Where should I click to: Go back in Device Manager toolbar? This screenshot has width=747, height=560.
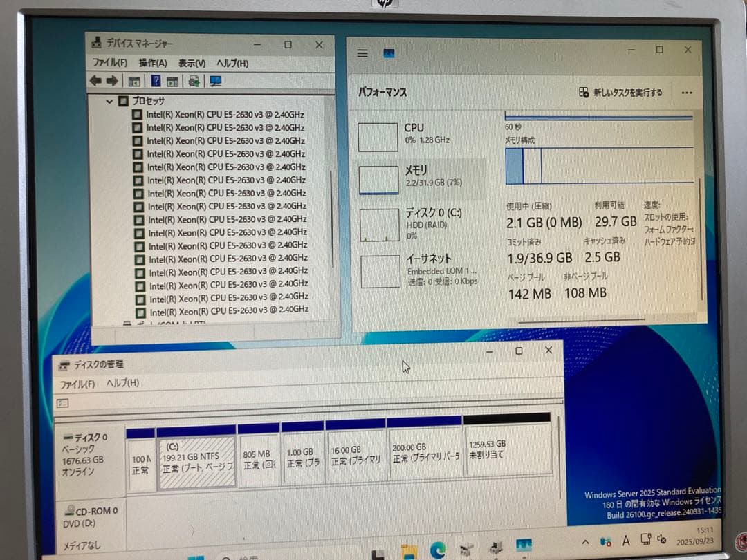(x=95, y=81)
